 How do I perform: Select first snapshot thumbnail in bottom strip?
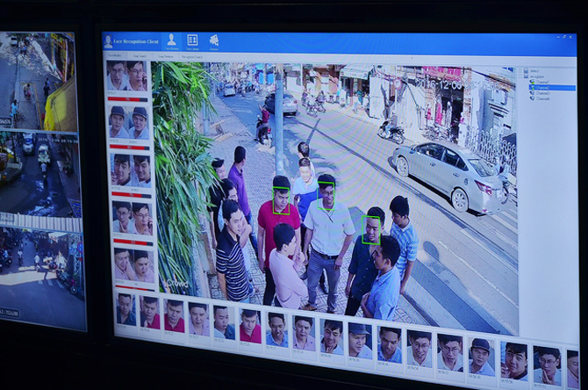125,309
